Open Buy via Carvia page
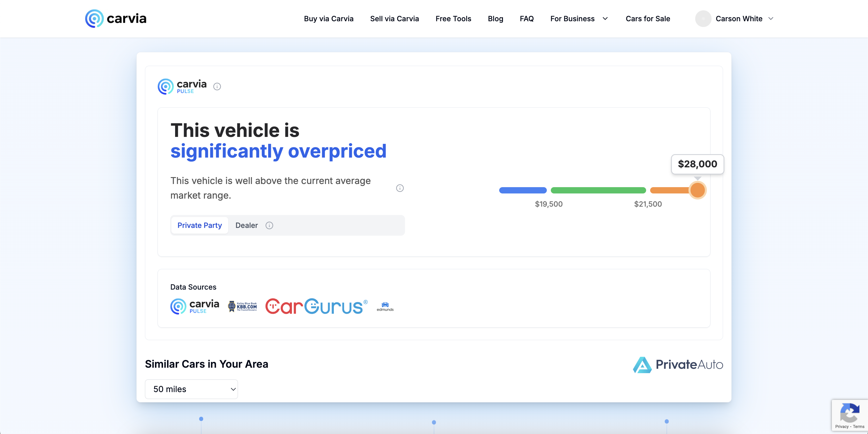The width and height of the screenshot is (868, 434). point(329,19)
